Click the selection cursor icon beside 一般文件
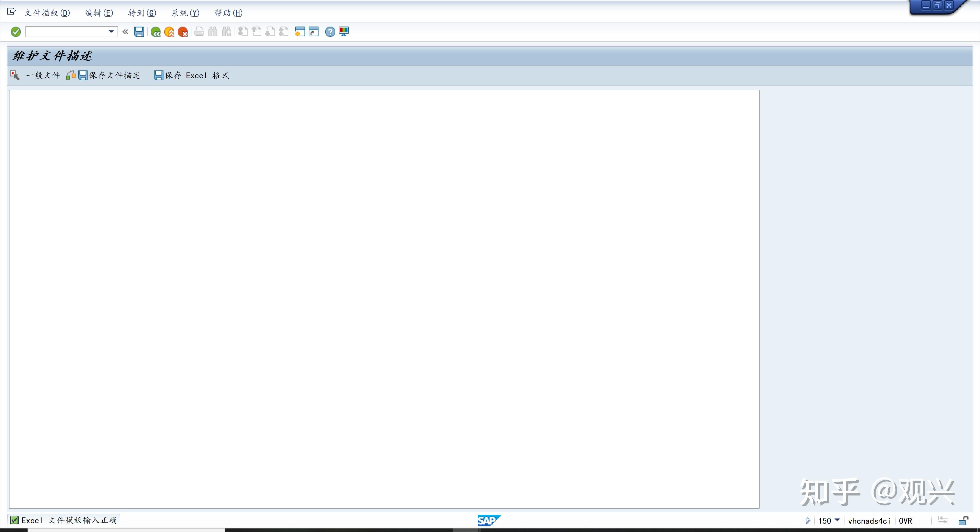The image size is (980, 532). click(15, 75)
